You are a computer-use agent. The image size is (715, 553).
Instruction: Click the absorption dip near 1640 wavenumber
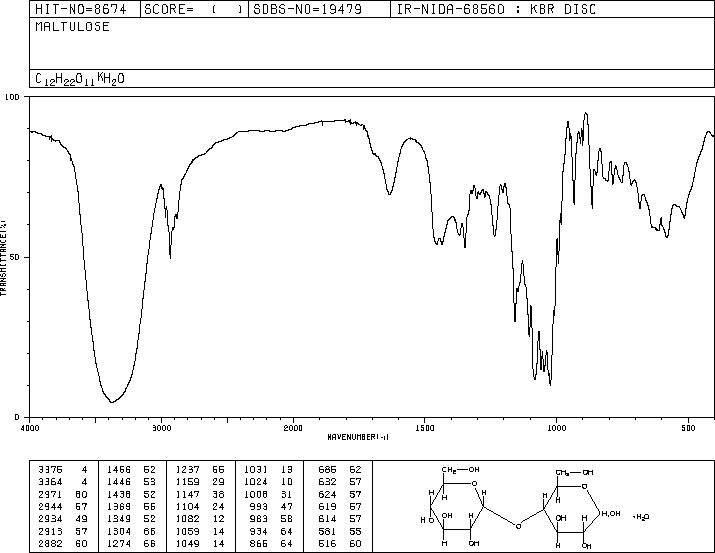[389, 194]
